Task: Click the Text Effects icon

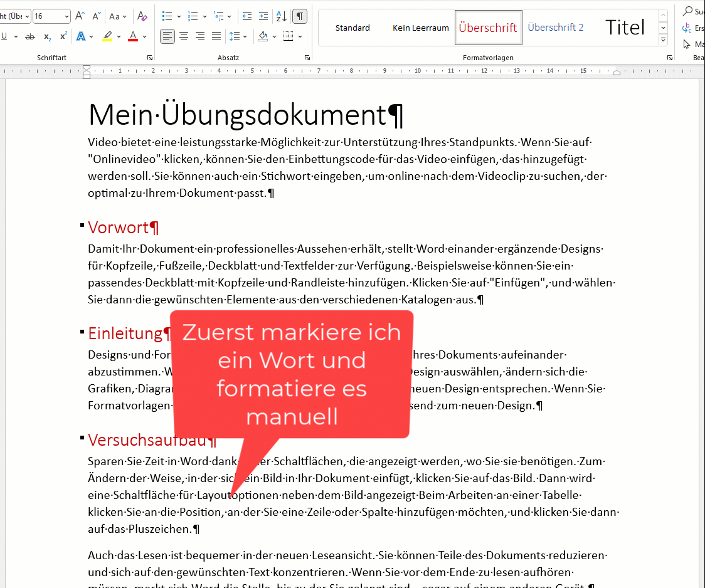Action: click(x=81, y=37)
